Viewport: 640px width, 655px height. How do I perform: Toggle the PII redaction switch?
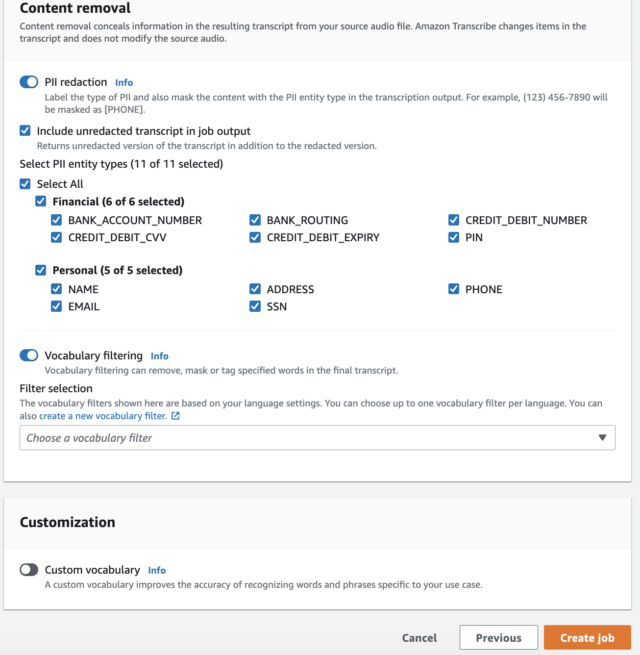pyautogui.click(x=29, y=82)
